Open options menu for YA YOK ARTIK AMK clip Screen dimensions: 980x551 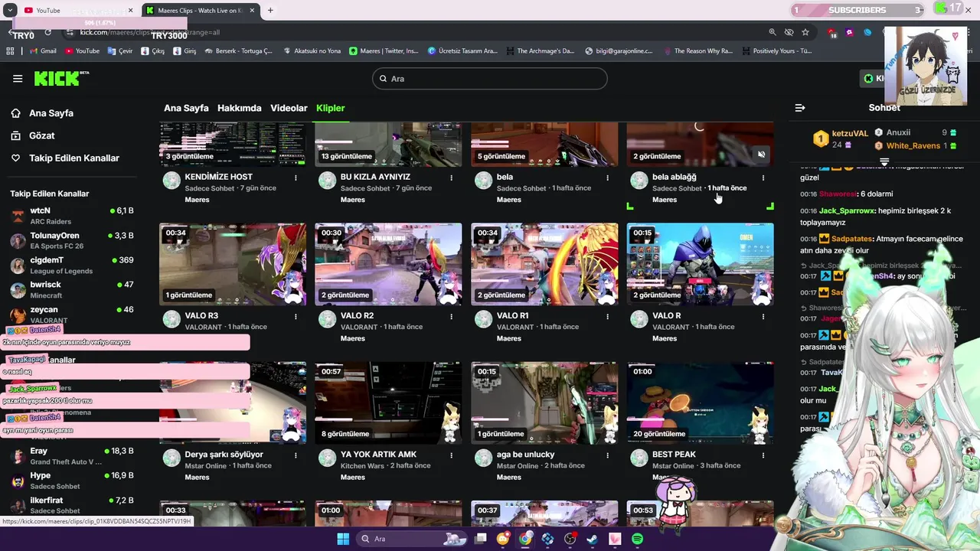pos(451,455)
